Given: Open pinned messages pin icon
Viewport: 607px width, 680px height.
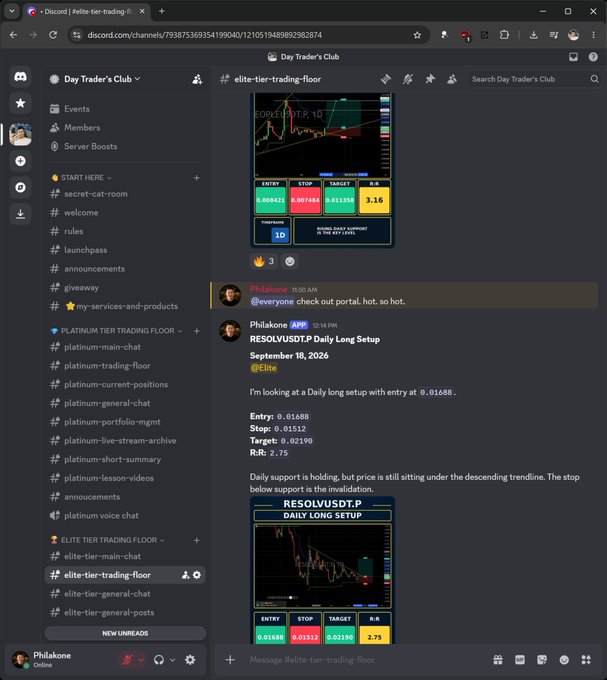Looking at the screenshot, I should pos(430,79).
